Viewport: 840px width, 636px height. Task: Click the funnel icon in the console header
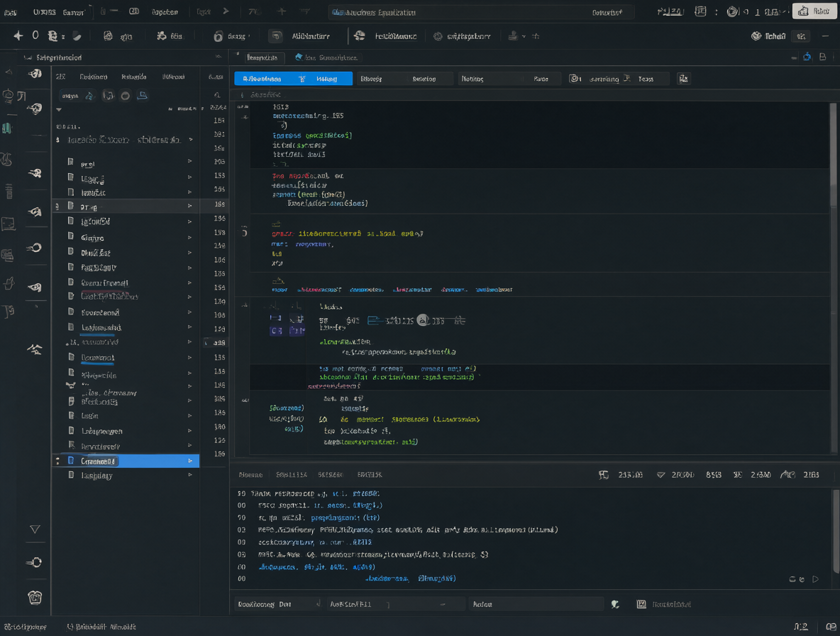click(661, 475)
